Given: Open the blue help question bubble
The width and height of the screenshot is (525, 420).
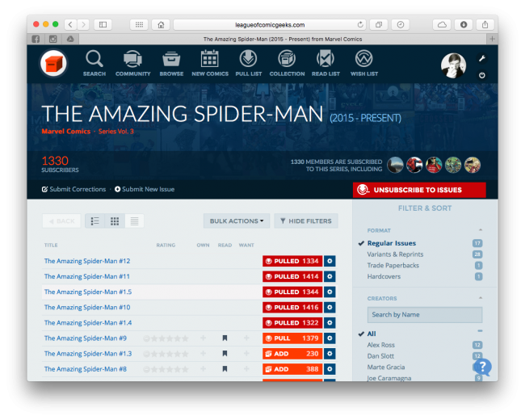Looking at the screenshot, I should click(482, 367).
